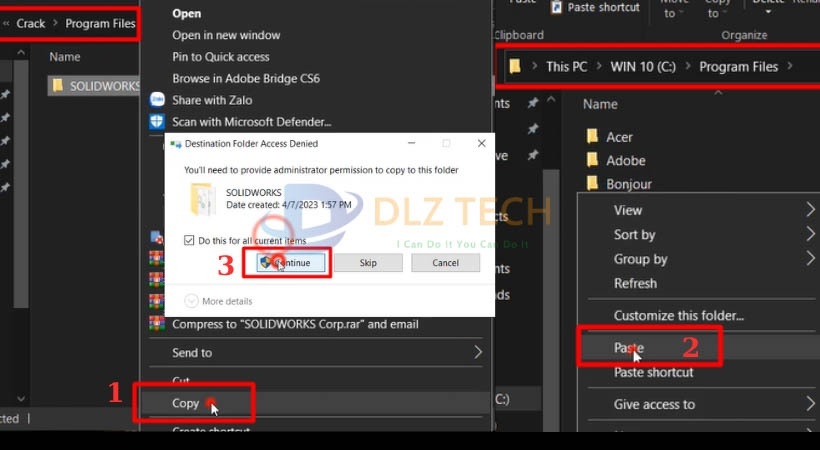Select Browse in Adobe Bridge CS6
Screen dimensions: 820x450
click(246, 78)
